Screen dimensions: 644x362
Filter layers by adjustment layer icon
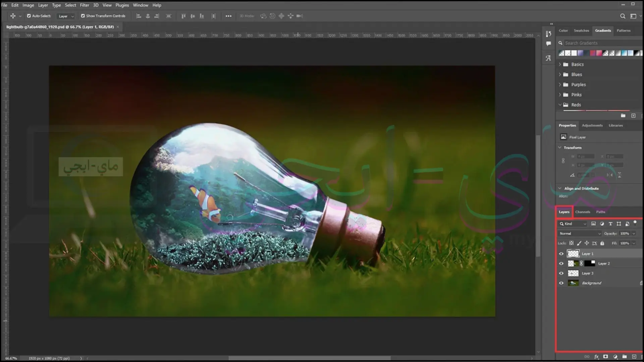click(602, 224)
